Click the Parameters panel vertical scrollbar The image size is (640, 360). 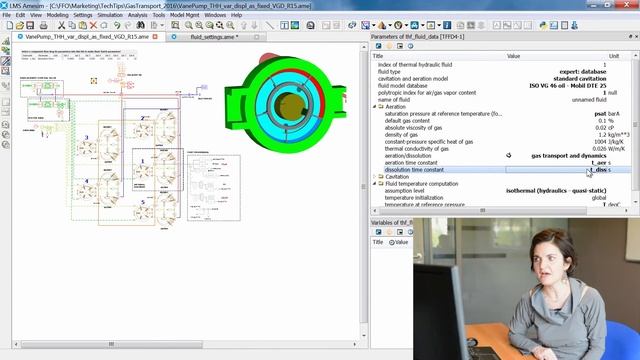636,124
